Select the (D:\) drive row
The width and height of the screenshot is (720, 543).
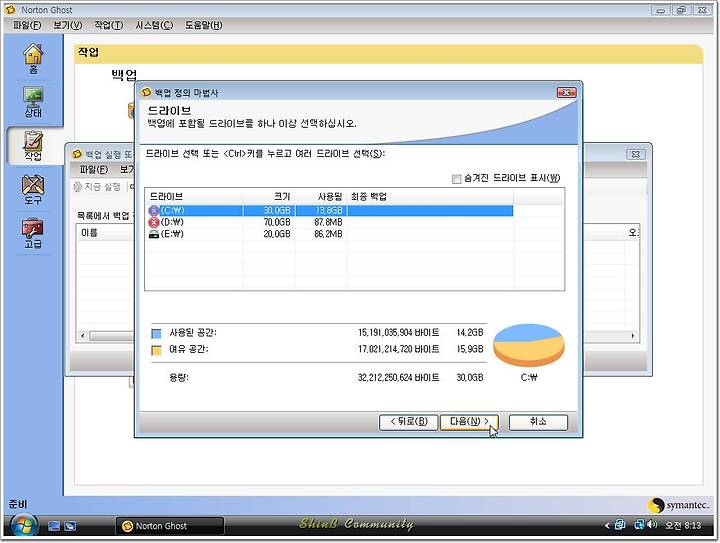(330, 222)
